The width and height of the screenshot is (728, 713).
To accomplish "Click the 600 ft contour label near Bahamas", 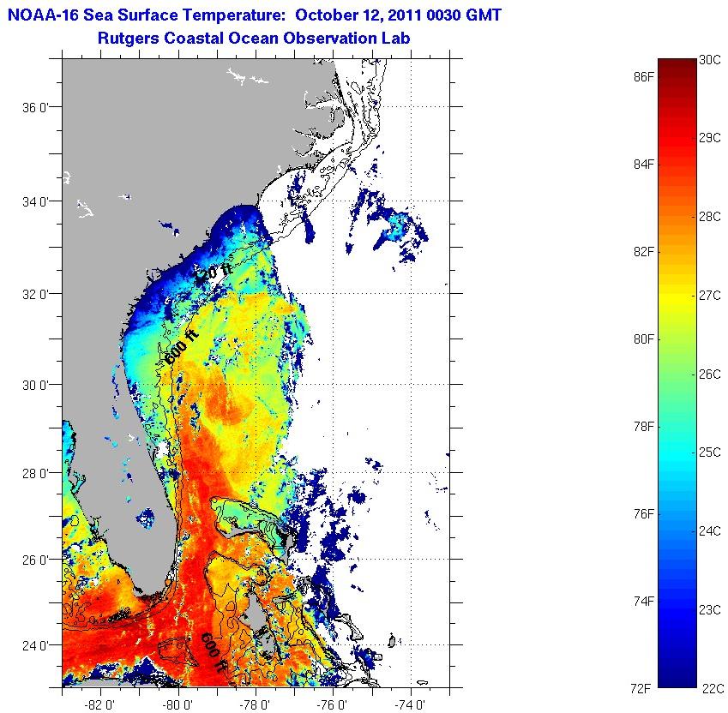I will coord(213,652).
